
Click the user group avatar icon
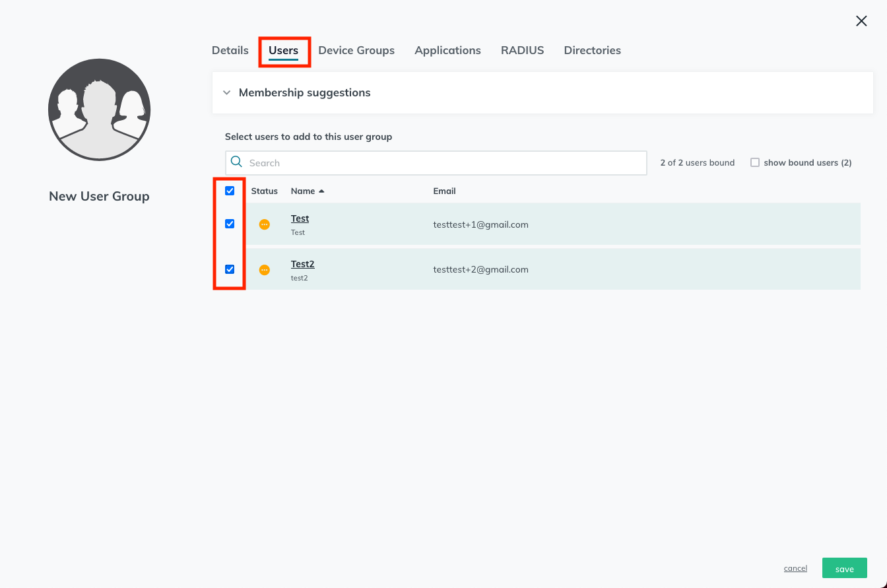tap(100, 110)
